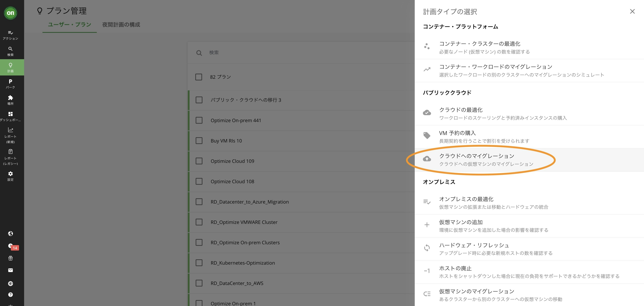Screen dimensions: 644x306
Task: Open レポート (新規) in the sidebar
Action: point(10,135)
